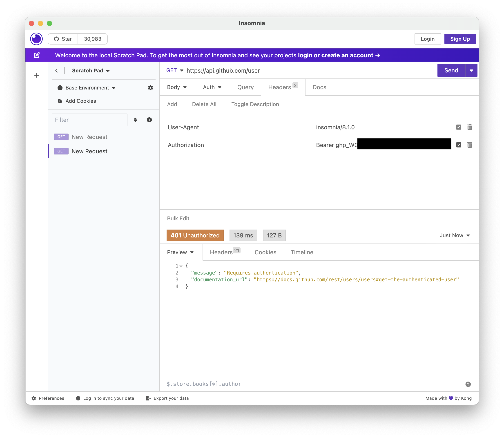The image size is (504, 438).
Task: Open the Body tab dropdown
Action: coord(177,87)
